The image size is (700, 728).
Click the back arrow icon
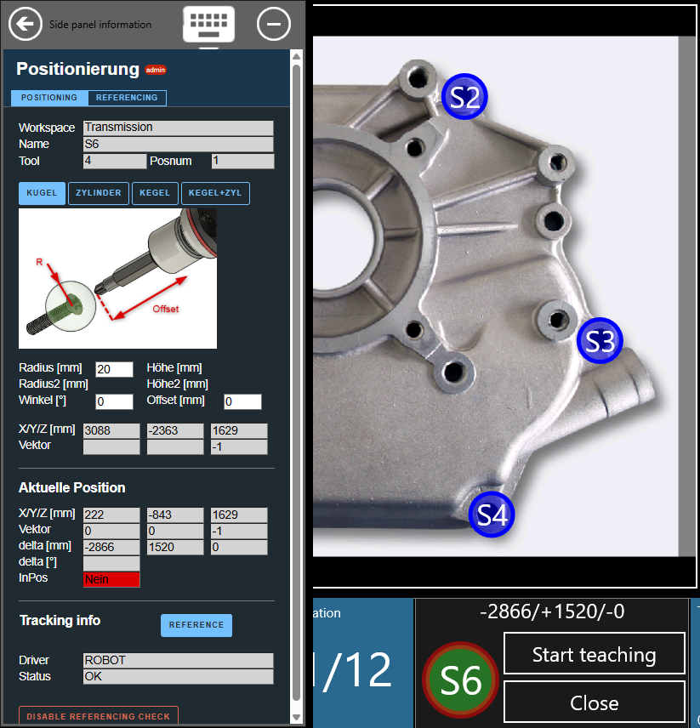pos(26,24)
